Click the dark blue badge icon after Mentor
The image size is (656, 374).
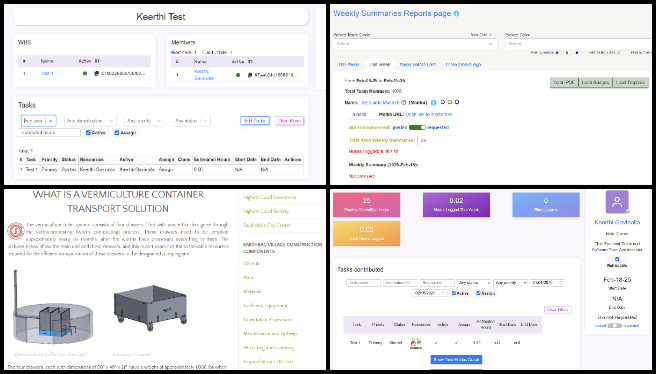coord(457,102)
